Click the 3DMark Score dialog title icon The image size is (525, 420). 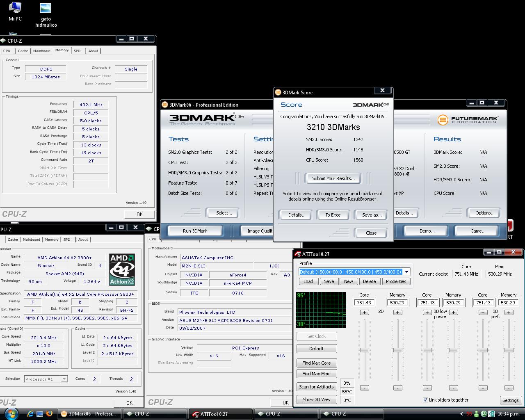click(x=278, y=92)
